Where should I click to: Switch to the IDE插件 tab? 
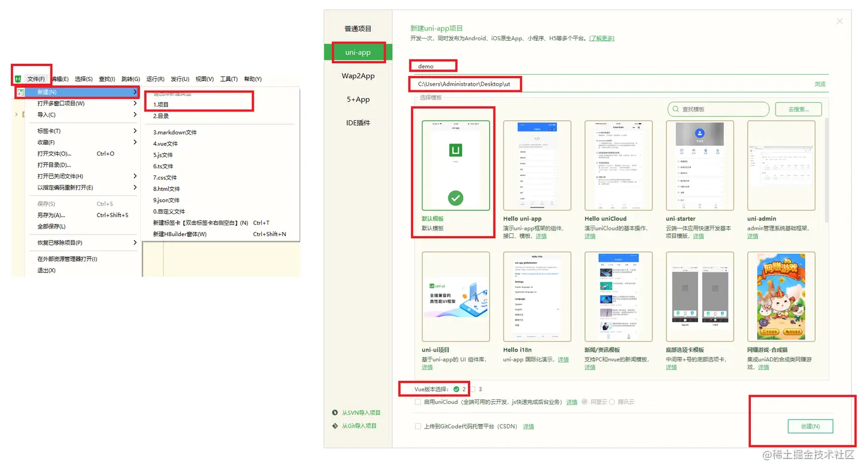358,123
